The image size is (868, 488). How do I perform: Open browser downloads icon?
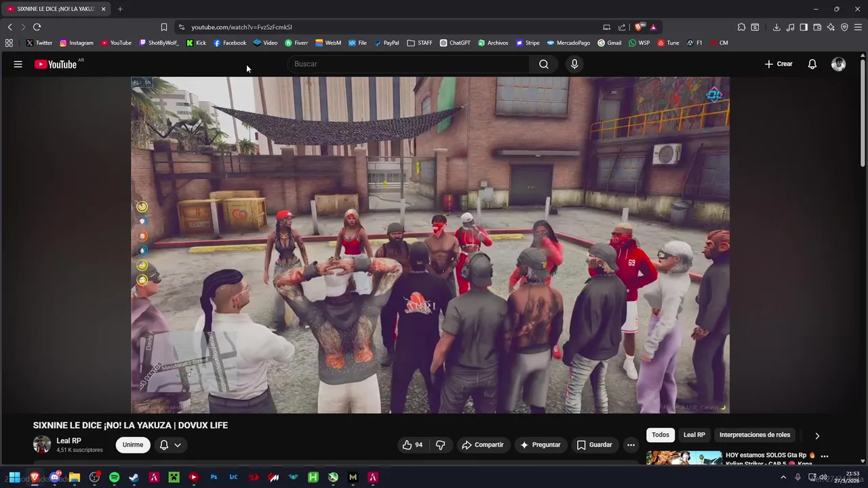[x=776, y=27]
